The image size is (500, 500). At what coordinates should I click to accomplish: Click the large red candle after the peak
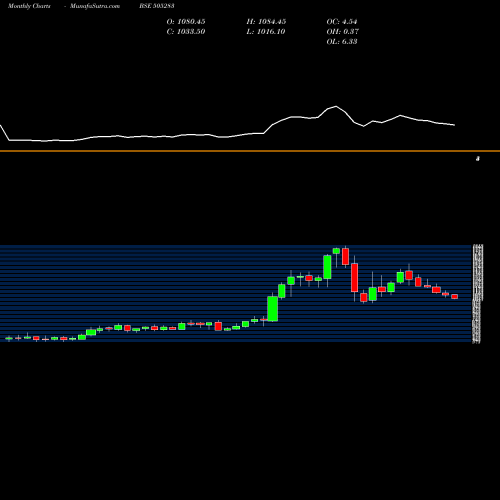click(355, 277)
